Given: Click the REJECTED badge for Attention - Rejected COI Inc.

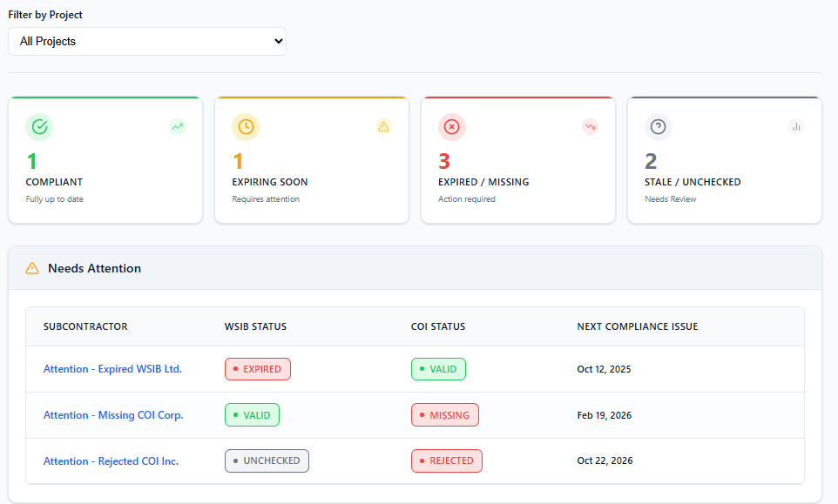Looking at the screenshot, I should [446, 460].
